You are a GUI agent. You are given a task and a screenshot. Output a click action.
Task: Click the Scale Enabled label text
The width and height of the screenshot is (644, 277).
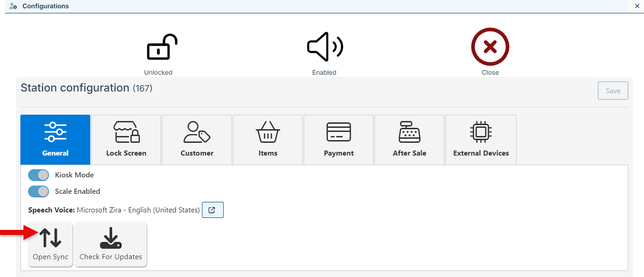coord(78,191)
